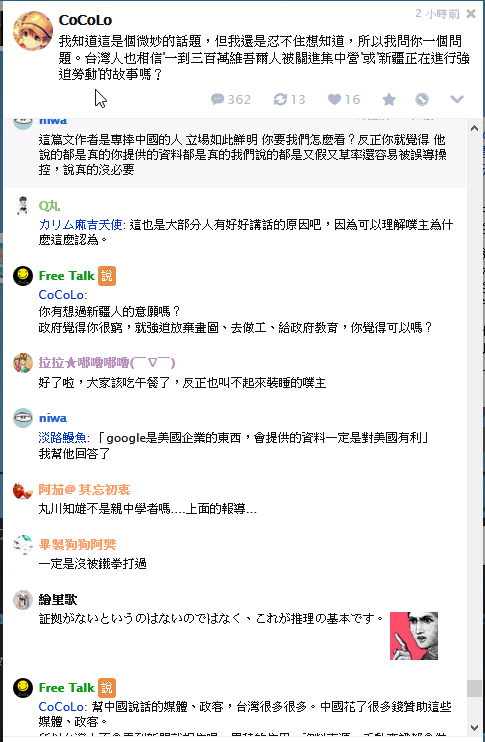Close the plurk popup with X

(x=471, y=14)
